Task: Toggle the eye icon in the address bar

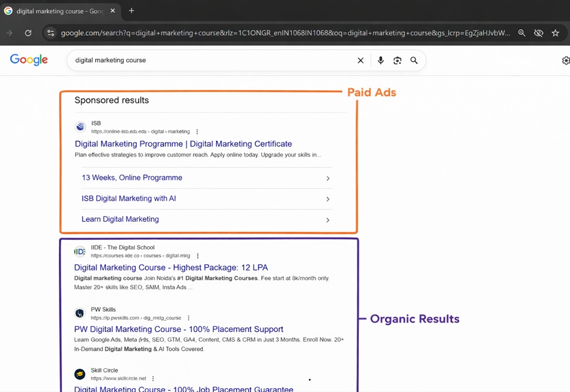Action: 539,33
